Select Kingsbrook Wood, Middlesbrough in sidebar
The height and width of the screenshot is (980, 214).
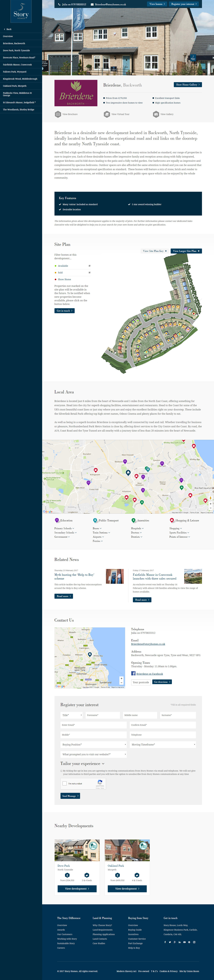[21, 79]
